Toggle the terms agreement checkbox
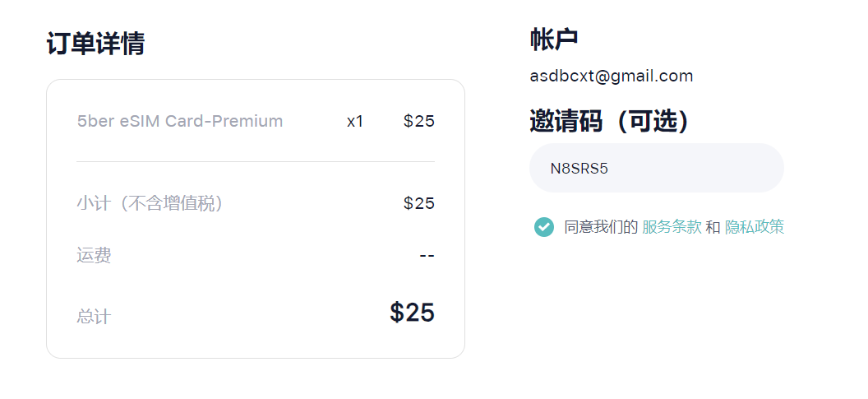 point(543,227)
